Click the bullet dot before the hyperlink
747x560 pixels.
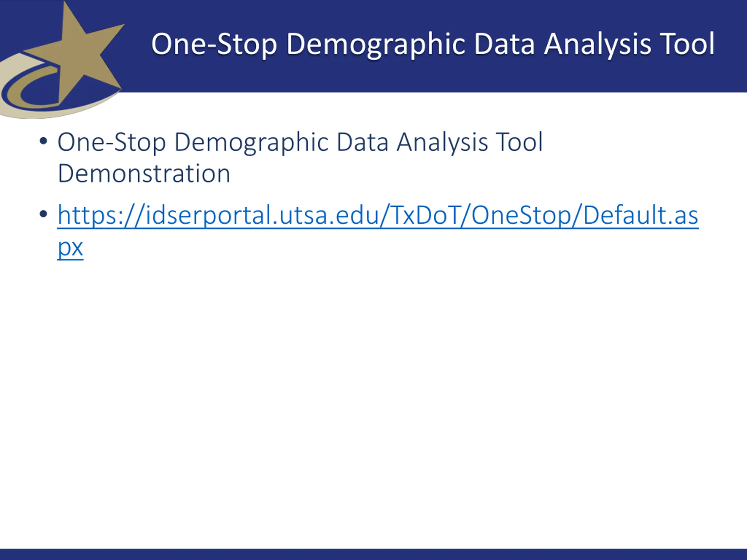coord(43,214)
